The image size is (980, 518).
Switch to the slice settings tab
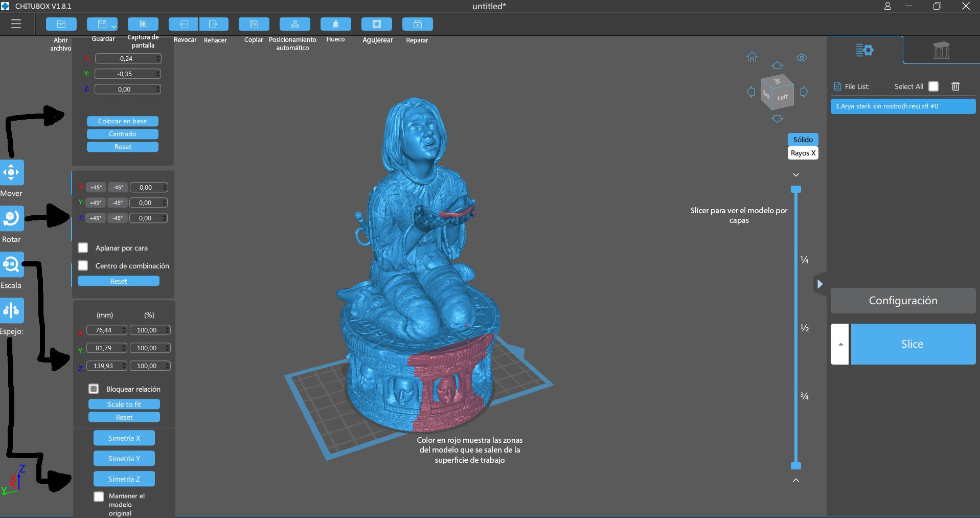coord(865,50)
